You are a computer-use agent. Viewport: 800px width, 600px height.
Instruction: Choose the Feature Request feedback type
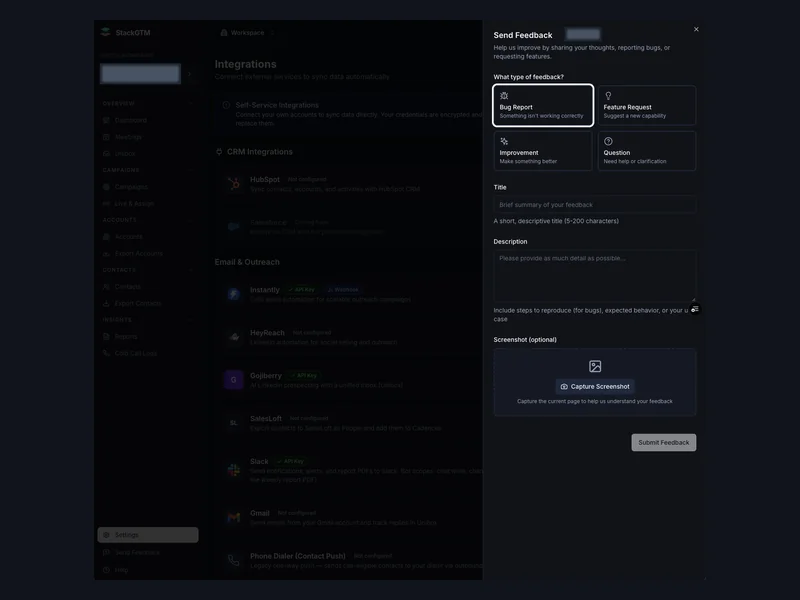pos(647,105)
